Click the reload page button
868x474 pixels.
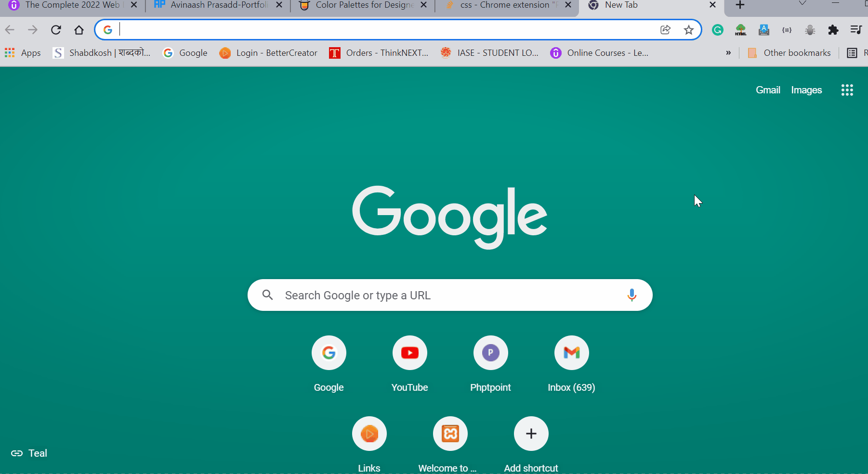(56, 29)
